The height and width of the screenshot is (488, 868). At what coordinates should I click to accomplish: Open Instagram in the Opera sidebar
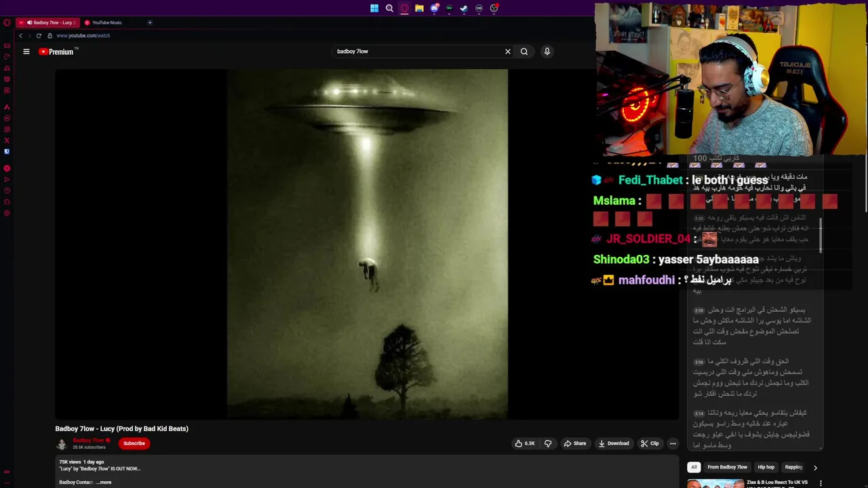7,129
